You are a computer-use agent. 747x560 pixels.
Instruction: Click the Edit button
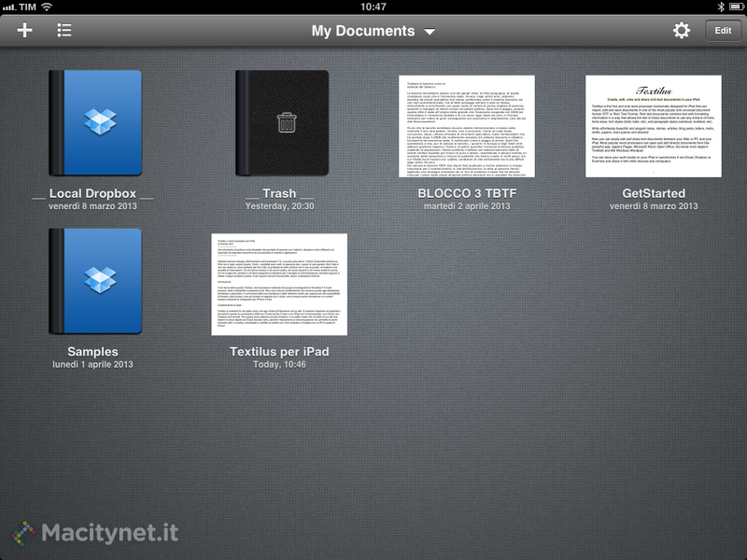pyautogui.click(x=723, y=31)
